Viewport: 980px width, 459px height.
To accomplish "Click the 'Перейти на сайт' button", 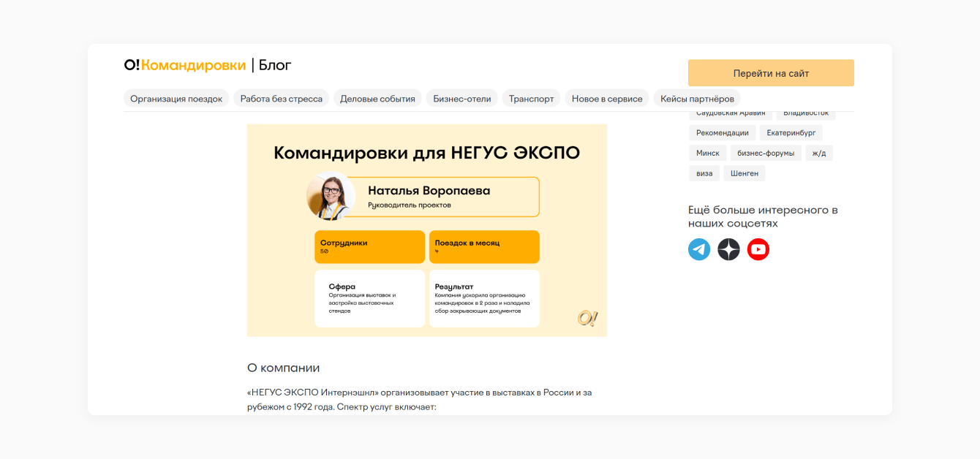I will 771,73.
